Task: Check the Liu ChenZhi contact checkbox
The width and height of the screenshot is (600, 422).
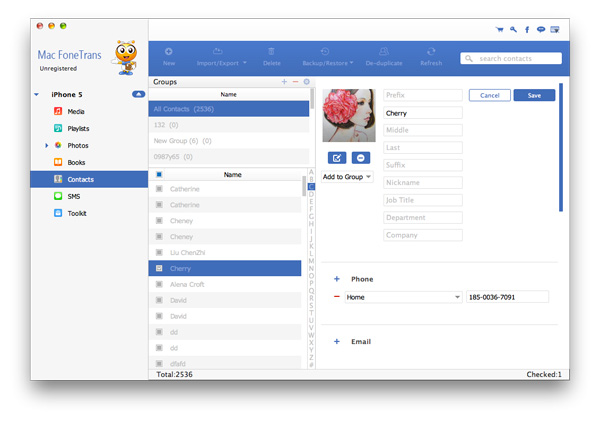Action: (159, 253)
